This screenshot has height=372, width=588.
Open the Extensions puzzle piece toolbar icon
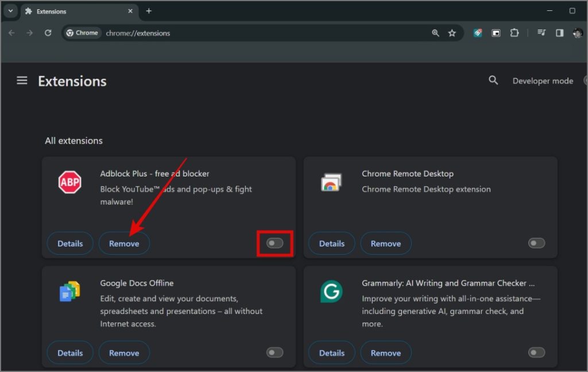coord(514,33)
